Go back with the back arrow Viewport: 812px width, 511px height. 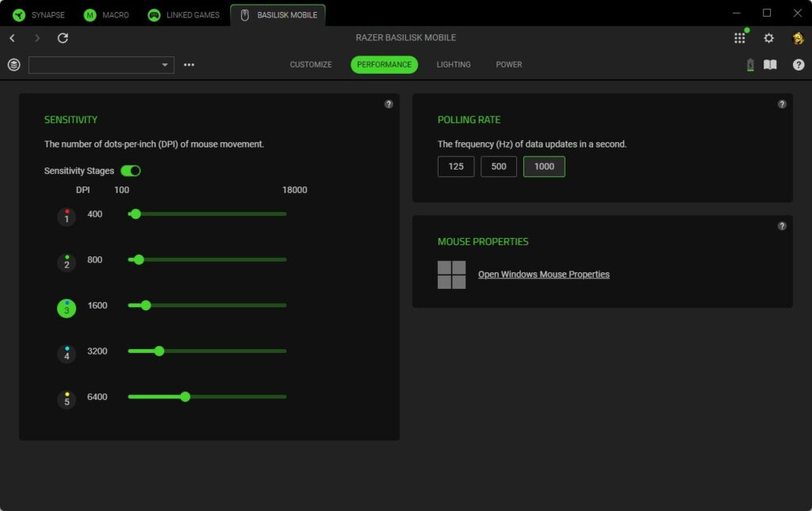(13, 38)
